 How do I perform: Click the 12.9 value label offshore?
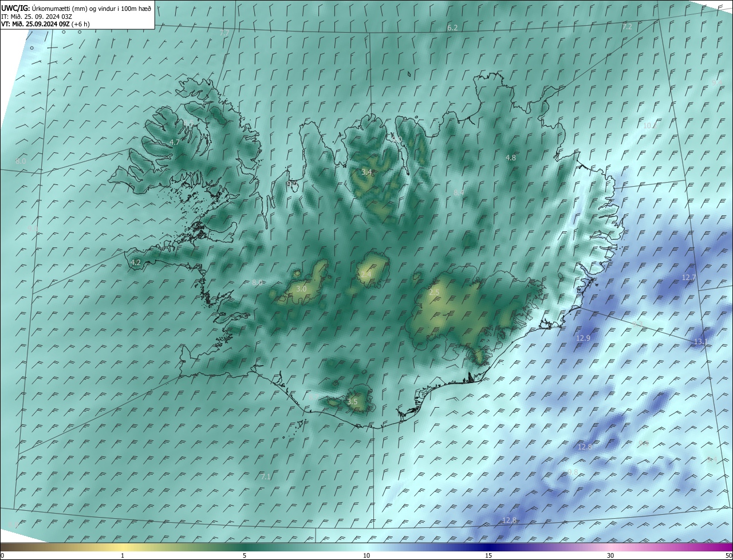pos(583,338)
